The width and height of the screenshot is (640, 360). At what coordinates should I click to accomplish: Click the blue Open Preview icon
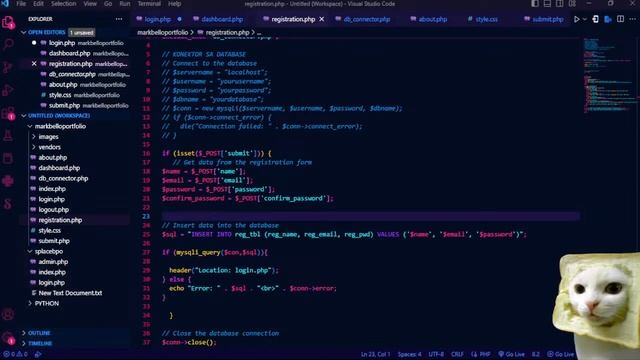point(608,19)
